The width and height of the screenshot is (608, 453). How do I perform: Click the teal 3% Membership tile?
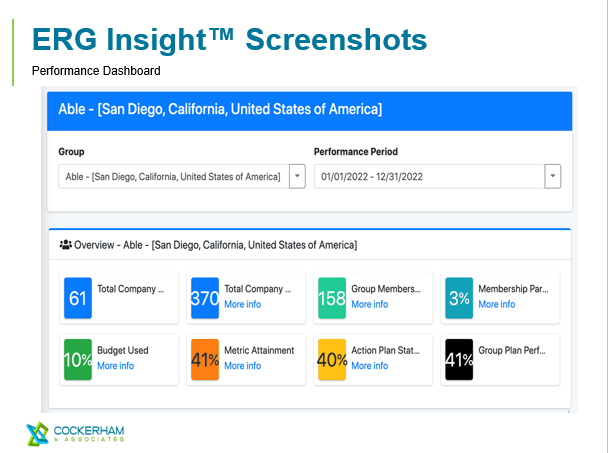(x=459, y=298)
